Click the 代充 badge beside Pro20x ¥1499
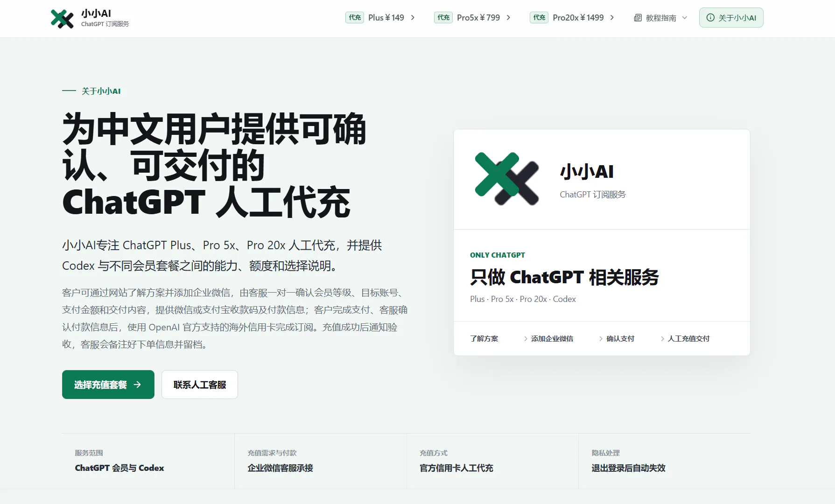Viewport: 835px width, 504px height. coord(539,18)
